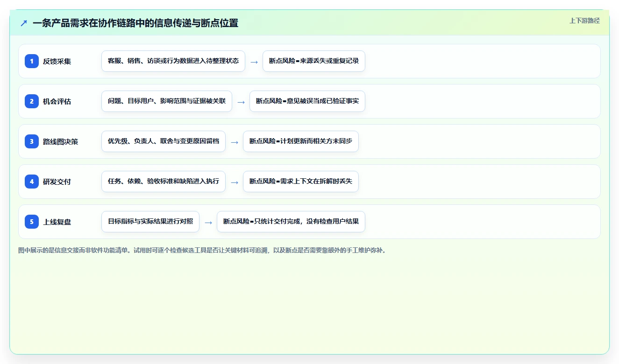The height and width of the screenshot is (364, 619).
Task: Select step number 1 badge for 反馈采集
Action: (32, 61)
